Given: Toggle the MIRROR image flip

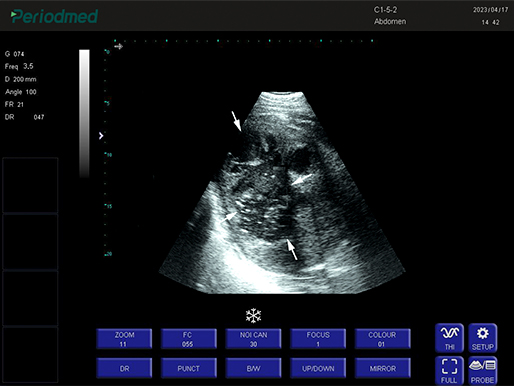Looking at the screenshot, I should [383, 368].
